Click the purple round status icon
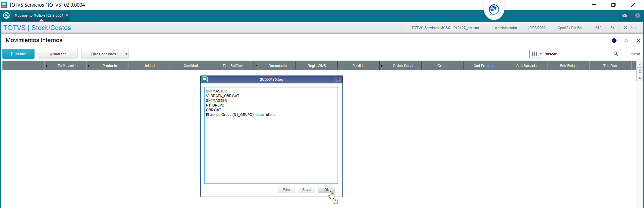This screenshot has width=644, height=208. click(614, 41)
